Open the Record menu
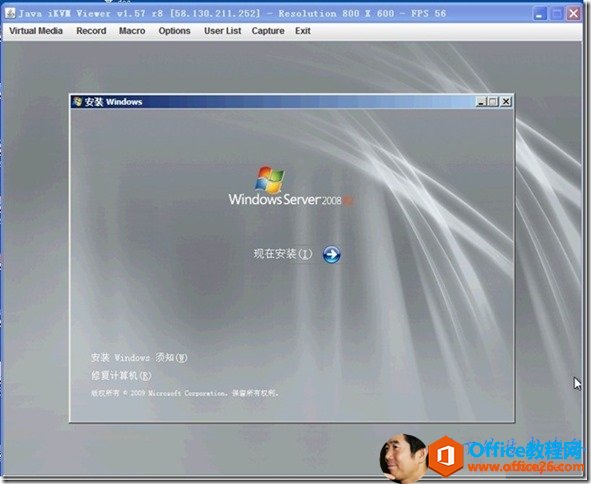 click(91, 31)
